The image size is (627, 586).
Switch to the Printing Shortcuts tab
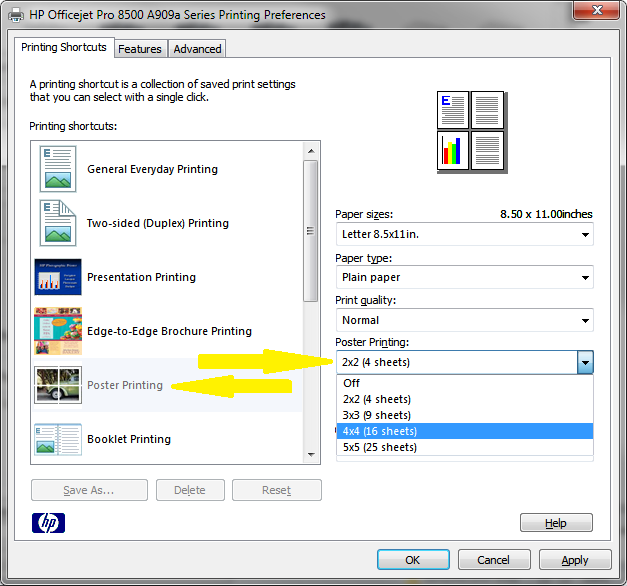point(64,47)
